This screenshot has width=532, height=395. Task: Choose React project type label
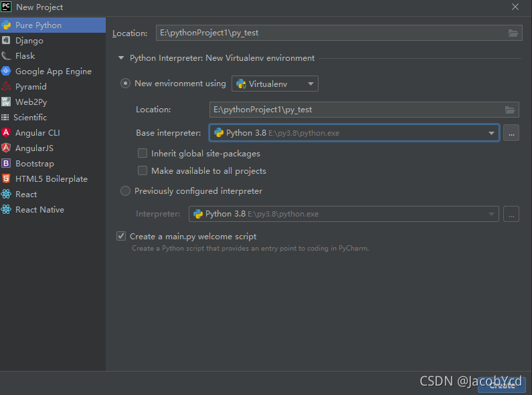26,194
